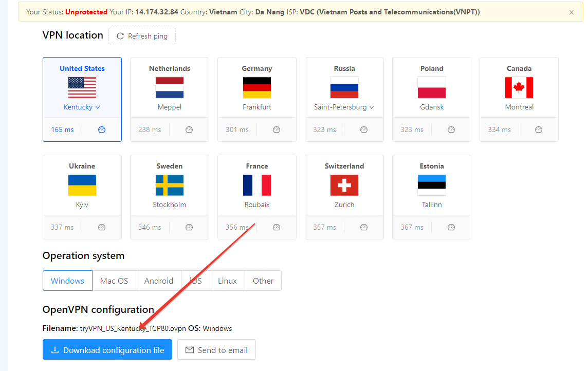Expand the Kentucky city dropdown
The width and height of the screenshot is (588, 371).
point(82,107)
